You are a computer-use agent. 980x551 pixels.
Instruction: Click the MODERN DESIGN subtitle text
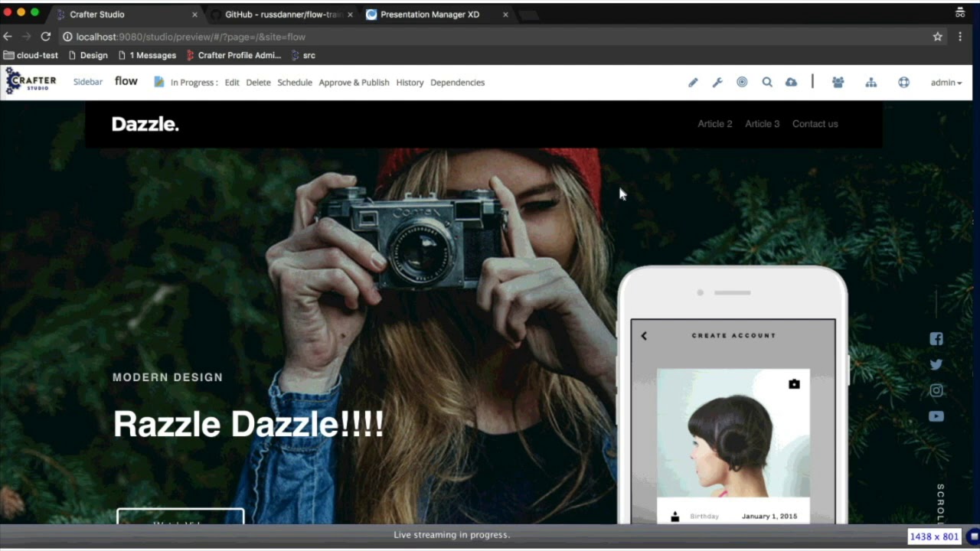pyautogui.click(x=168, y=377)
